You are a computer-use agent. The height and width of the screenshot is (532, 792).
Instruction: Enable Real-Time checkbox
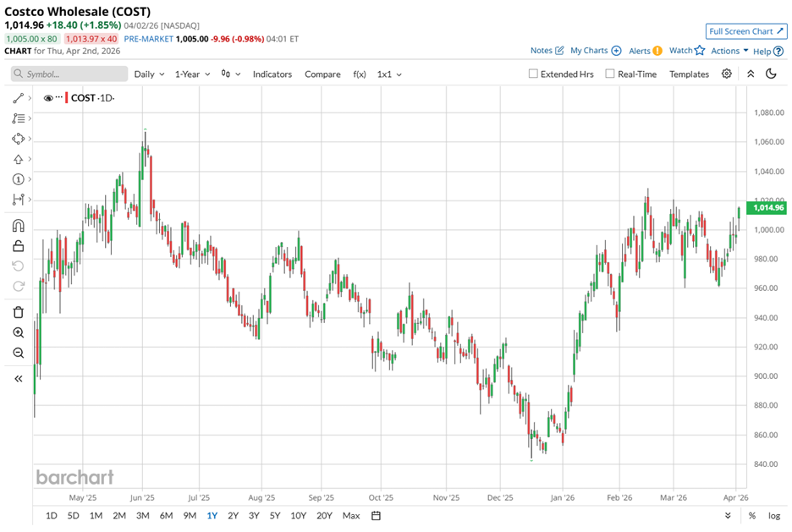[610, 74]
